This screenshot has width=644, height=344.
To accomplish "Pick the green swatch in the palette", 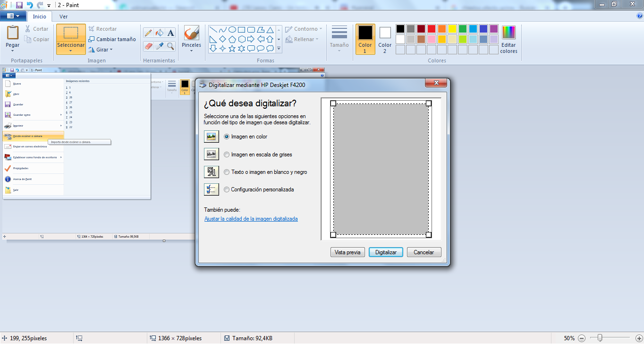I will pos(463,29).
